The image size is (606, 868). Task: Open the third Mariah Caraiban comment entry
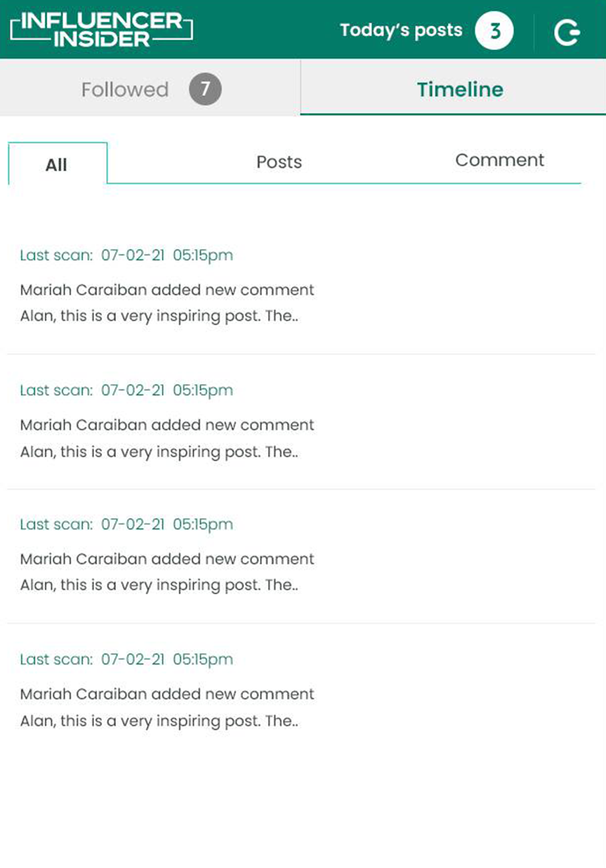pos(301,556)
